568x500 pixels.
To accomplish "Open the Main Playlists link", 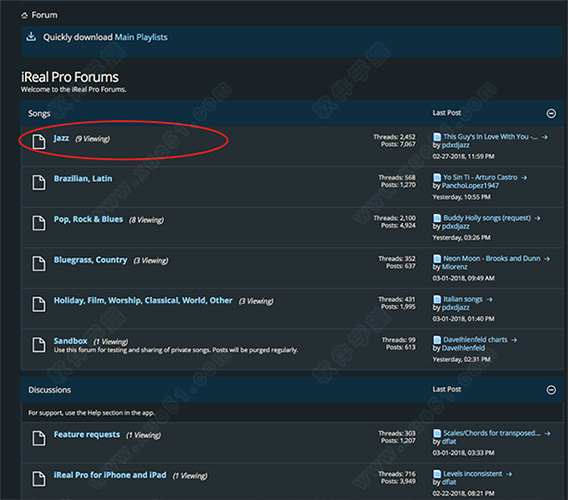I will point(141,37).
